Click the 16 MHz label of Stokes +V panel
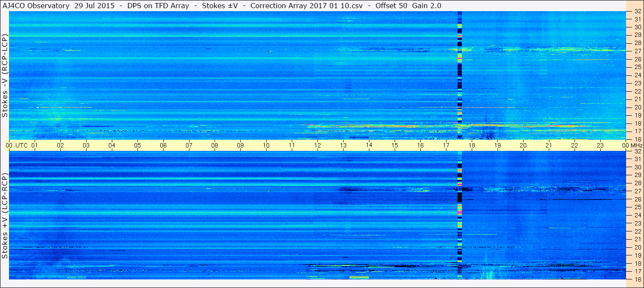644x288 pixels. click(638, 279)
